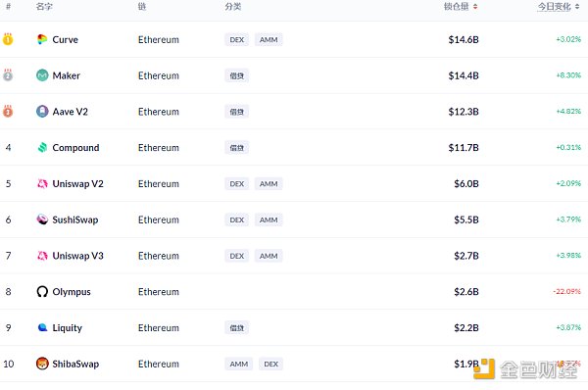Click the Curve protocol logo icon
The image size is (588, 390).
[x=42, y=39]
